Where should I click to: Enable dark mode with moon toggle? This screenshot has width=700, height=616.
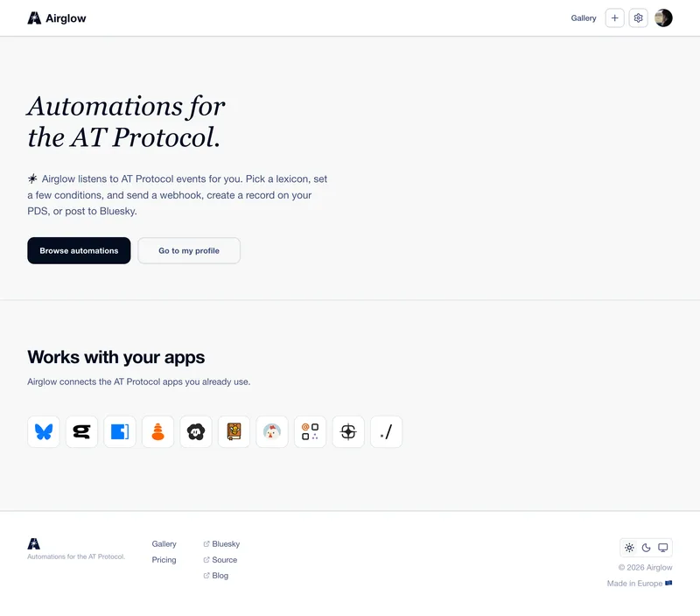pyautogui.click(x=646, y=548)
